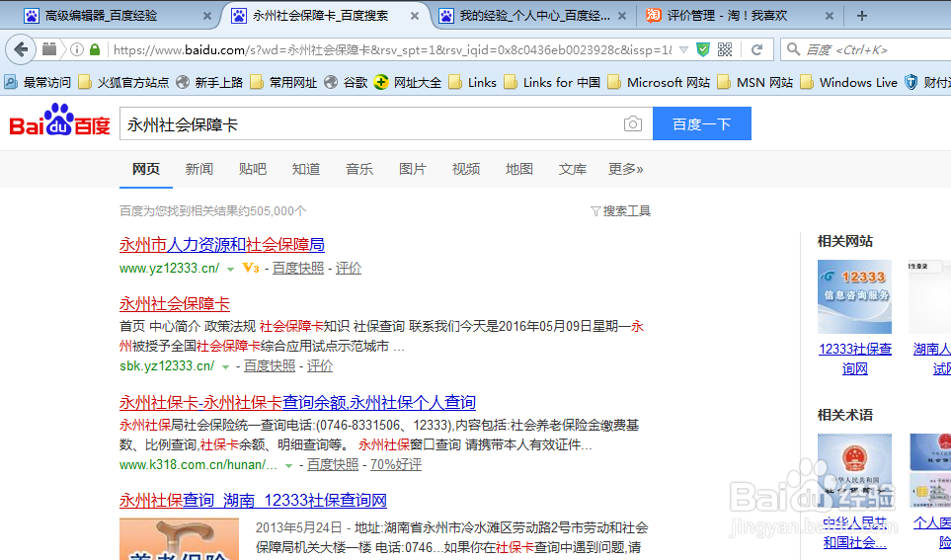Open the 谷歌 bookmark
This screenshot has height=560, width=951.
[346, 83]
